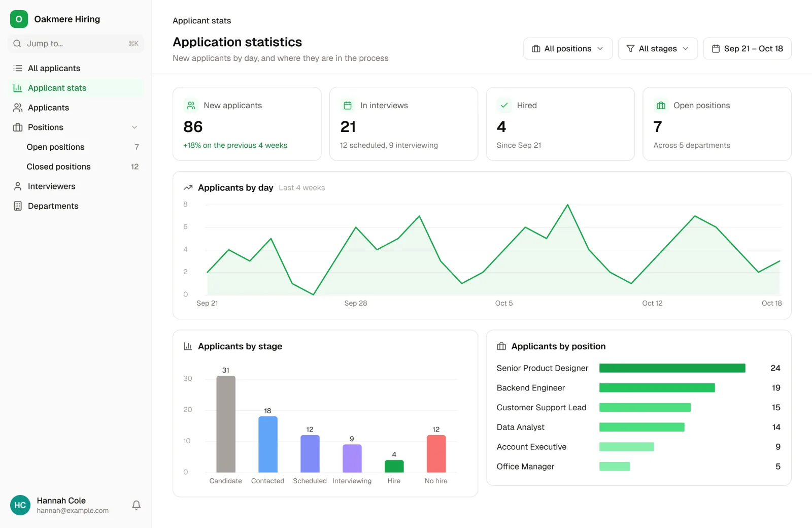Viewport: 812px width, 528px height.
Task: Click the briefcase icon on Open positions card
Action: coord(661,106)
